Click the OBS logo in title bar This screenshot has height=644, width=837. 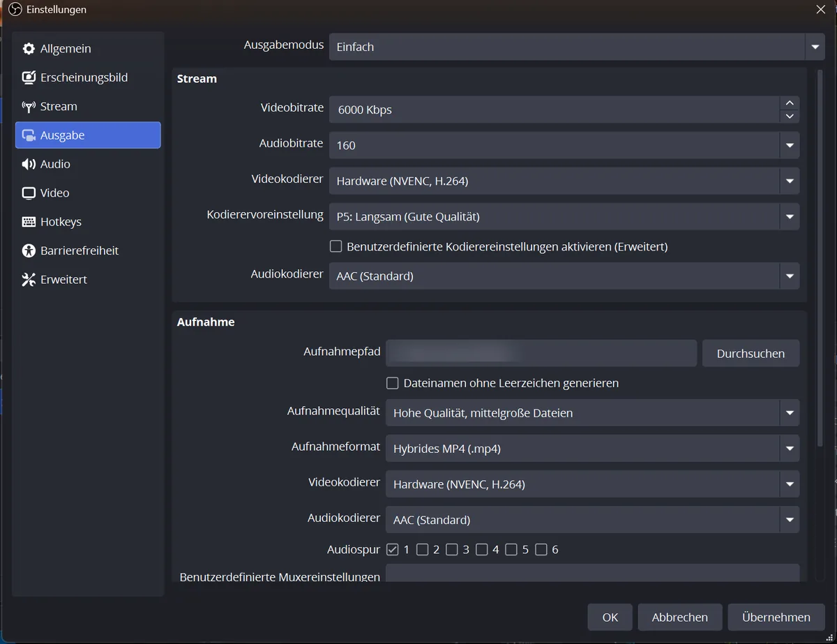click(x=15, y=10)
